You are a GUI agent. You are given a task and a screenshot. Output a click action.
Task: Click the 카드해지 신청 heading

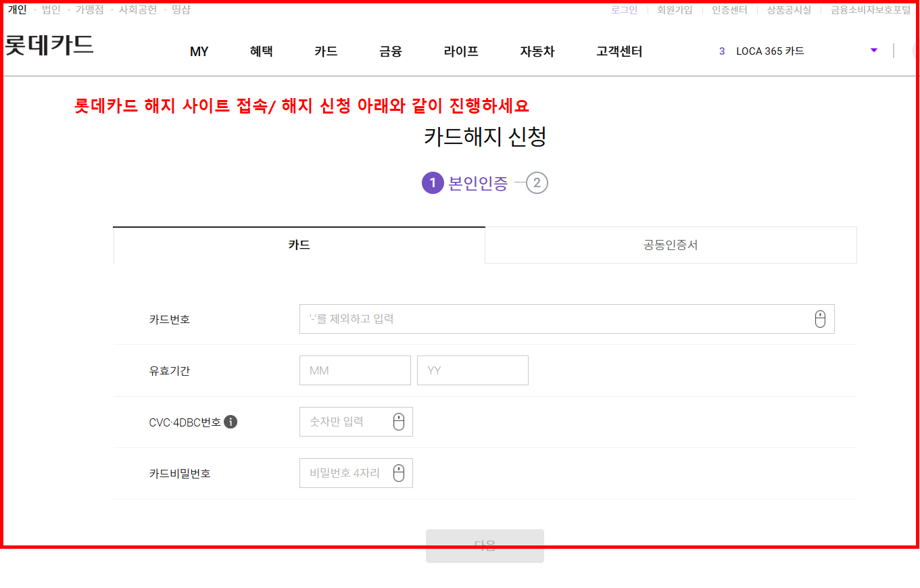pos(485,137)
